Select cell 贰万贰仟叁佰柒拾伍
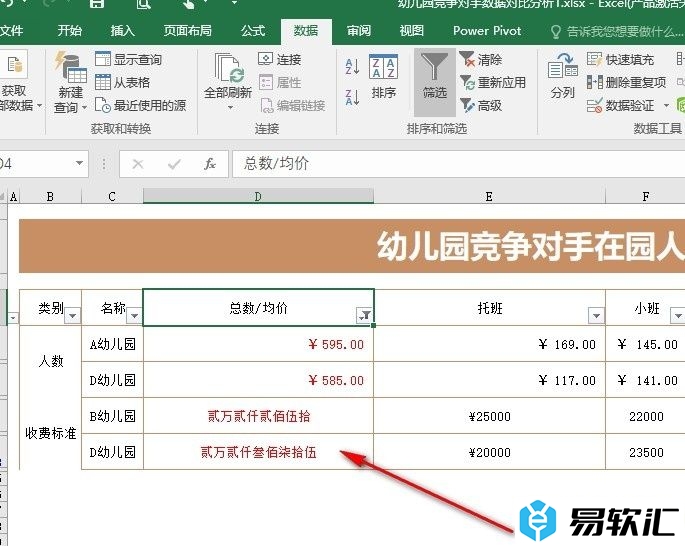Image resolution: width=685 pixels, height=546 pixels. coord(258,452)
